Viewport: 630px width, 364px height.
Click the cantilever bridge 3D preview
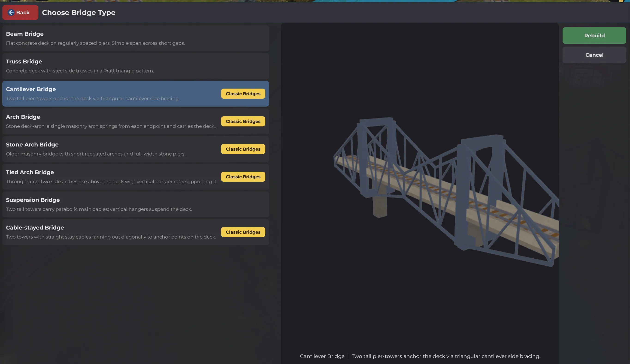point(446,192)
